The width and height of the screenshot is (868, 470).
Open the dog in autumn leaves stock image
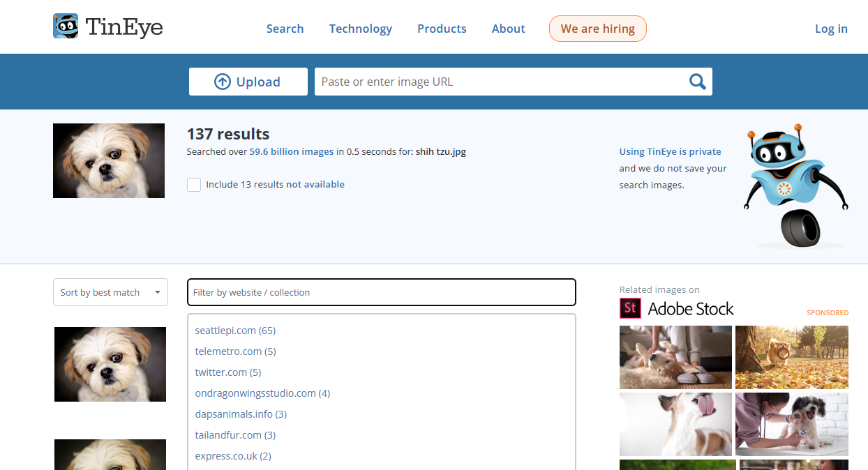(x=792, y=357)
